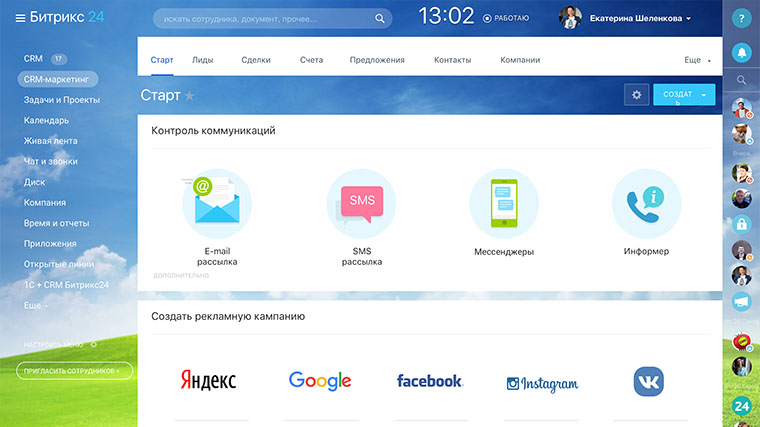760x427 pixels.
Task: Open Время и отчеты
Action: (x=56, y=223)
